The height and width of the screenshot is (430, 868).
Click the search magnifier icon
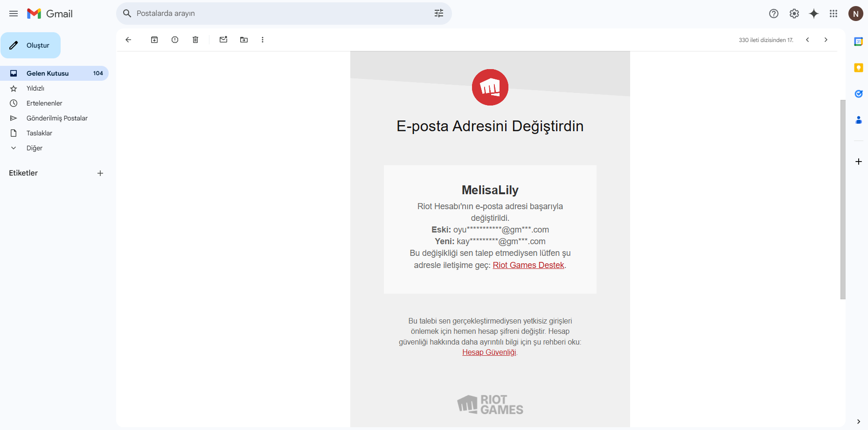pos(127,14)
